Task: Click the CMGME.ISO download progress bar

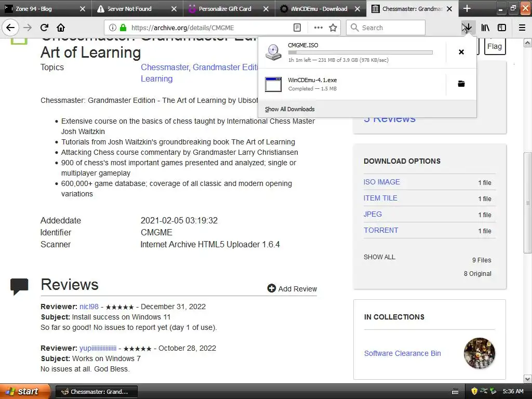Action: tap(361, 52)
